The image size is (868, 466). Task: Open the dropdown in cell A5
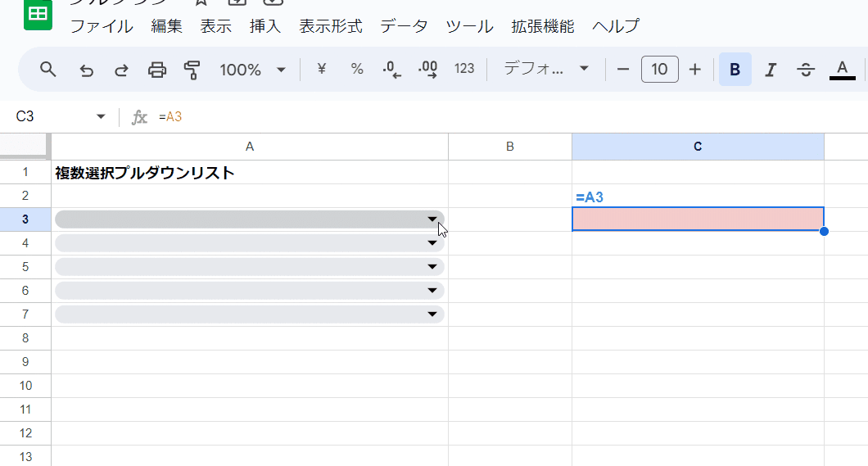point(432,267)
